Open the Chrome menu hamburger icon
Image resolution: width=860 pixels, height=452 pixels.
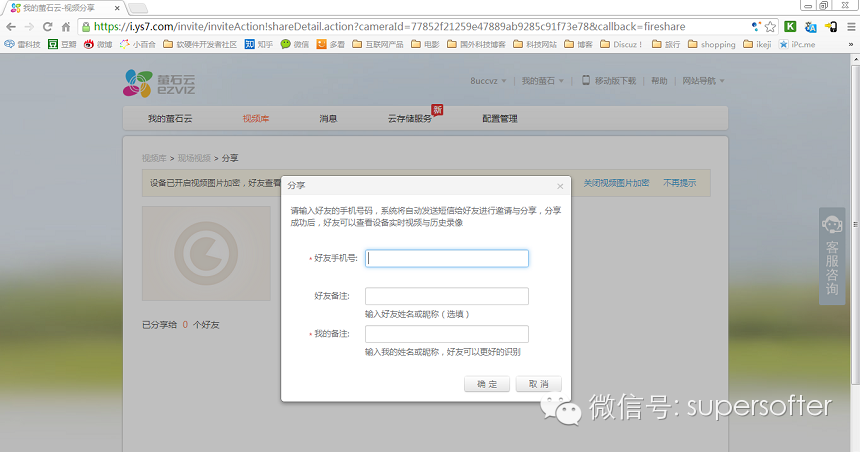point(851,26)
